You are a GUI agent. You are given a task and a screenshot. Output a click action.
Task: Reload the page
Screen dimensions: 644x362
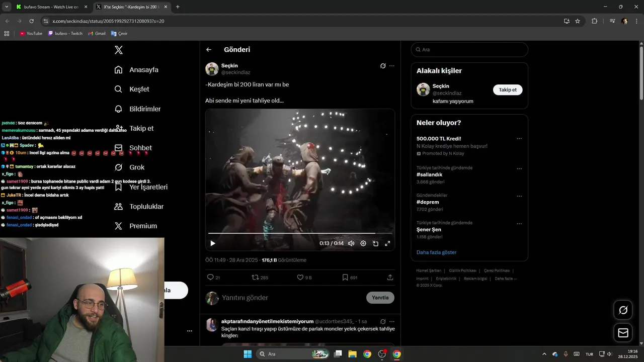pos(31,21)
